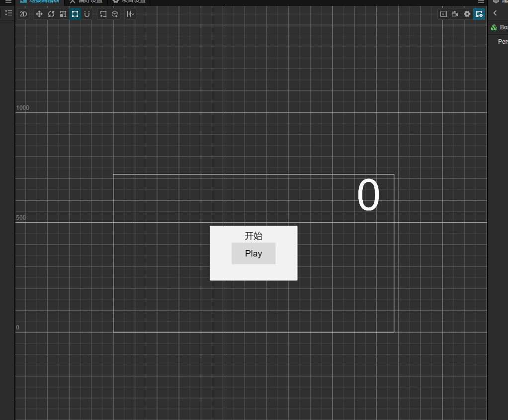Open the scene panel hamburger menu at right
This screenshot has width=508, height=420.
(x=481, y=1)
